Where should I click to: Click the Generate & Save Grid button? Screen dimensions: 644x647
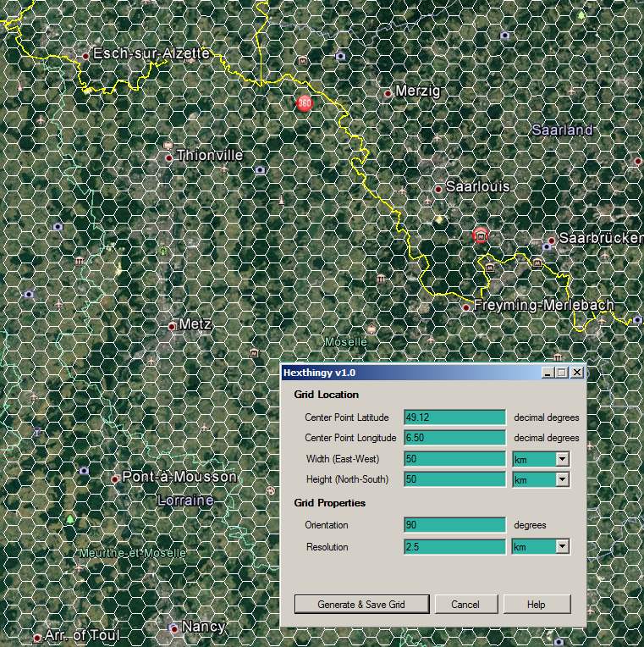361,605
